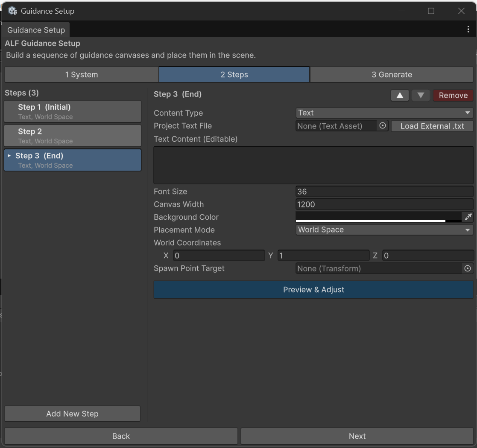Screen dimensions: 477x448
Task: Click the World Coordinates label
Action: click(x=187, y=242)
